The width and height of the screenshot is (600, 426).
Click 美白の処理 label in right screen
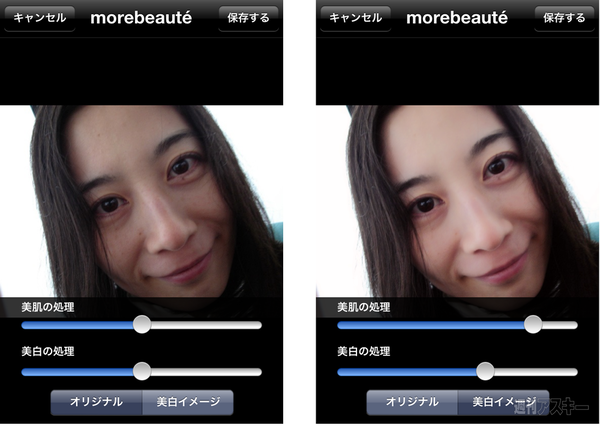coord(364,351)
